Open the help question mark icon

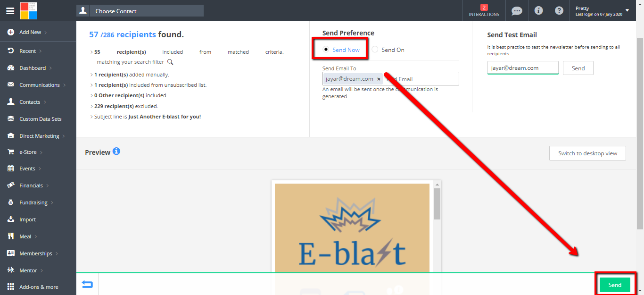pyautogui.click(x=559, y=11)
